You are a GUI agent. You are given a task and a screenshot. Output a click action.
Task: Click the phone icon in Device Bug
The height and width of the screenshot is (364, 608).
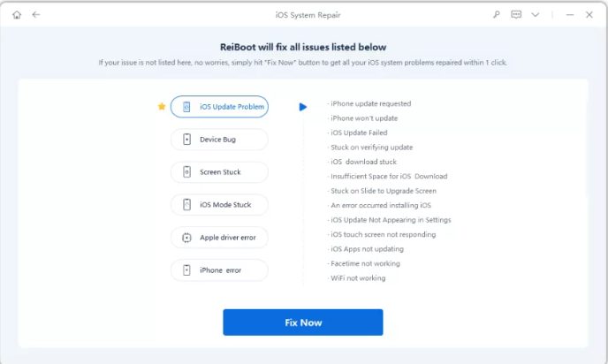pyautogui.click(x=186, y=140)
